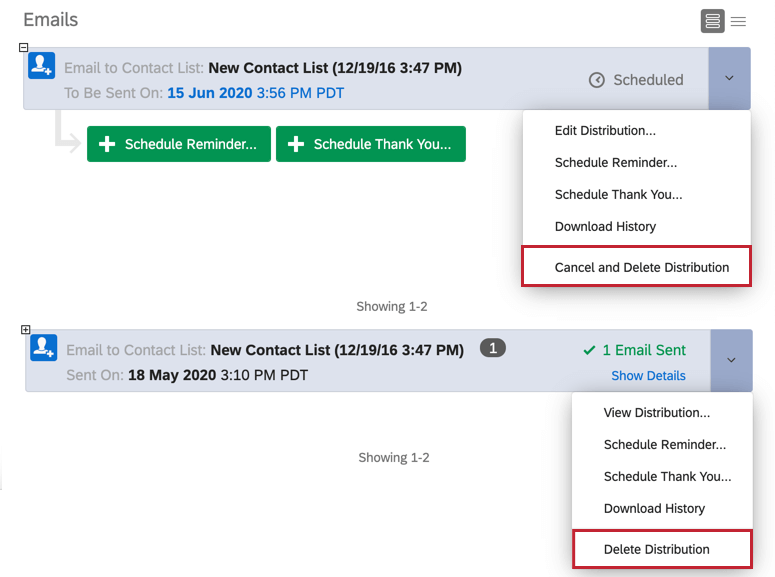Open dropdown arrow for sent distribution
This screenshot has width=775, height=577.
tap(732, 360)
